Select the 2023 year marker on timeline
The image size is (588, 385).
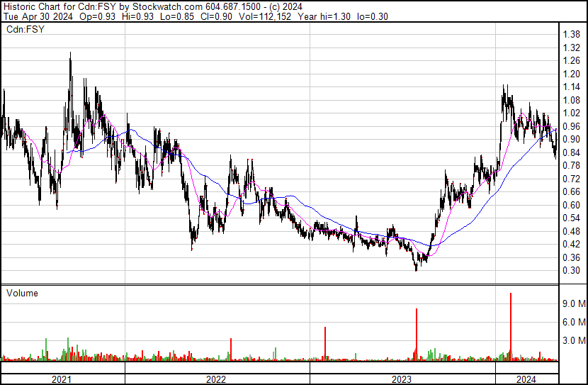(402, 379)
